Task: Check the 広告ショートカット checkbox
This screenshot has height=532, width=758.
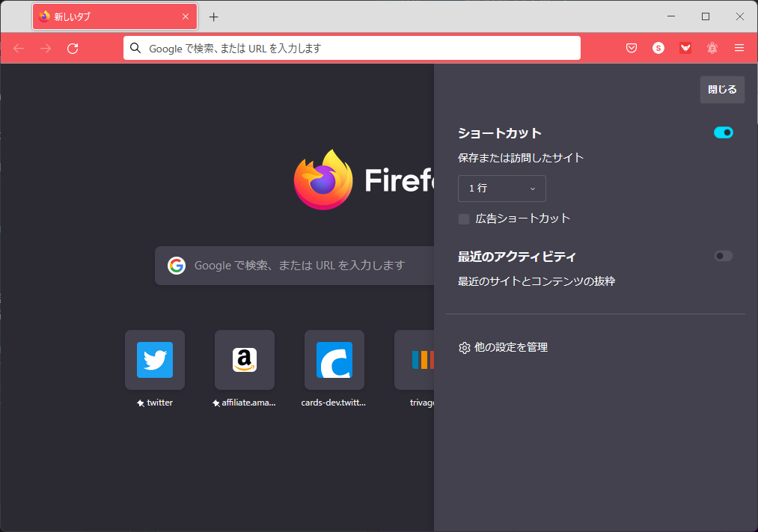Action: [463, 218]
